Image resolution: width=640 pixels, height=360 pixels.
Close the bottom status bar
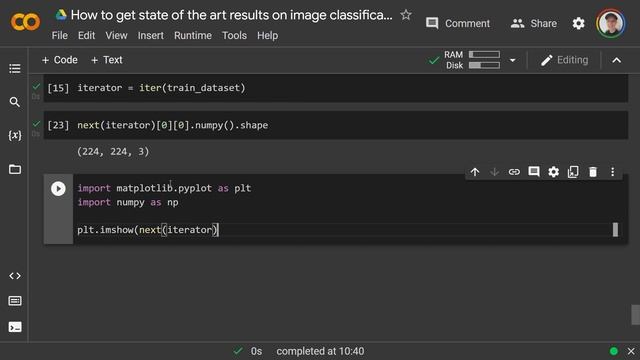631,351
